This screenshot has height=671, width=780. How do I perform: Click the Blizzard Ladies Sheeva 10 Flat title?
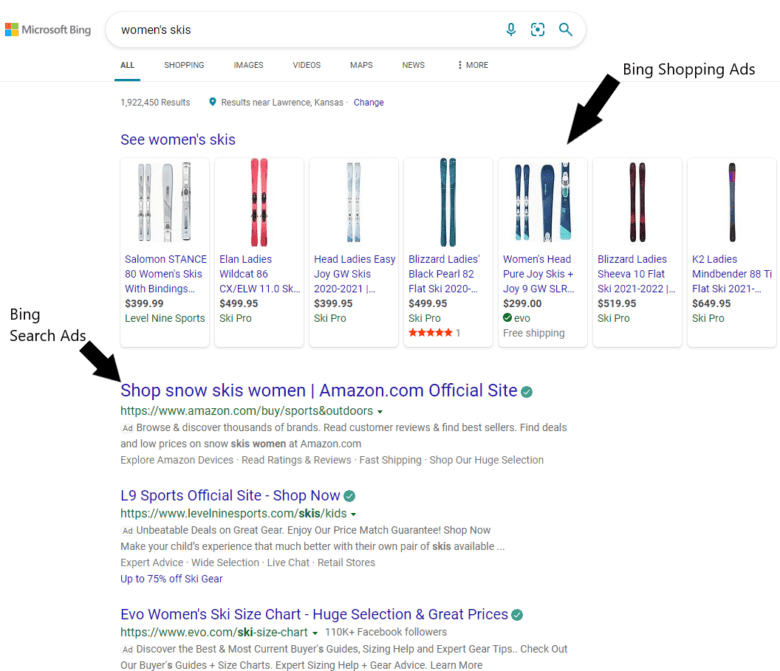tap(636, 274)
